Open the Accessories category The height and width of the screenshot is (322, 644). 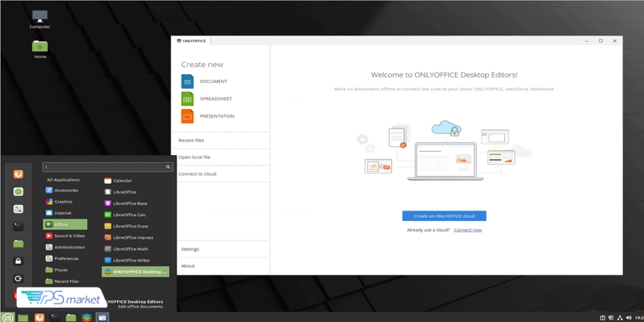[x=65, y=190]
